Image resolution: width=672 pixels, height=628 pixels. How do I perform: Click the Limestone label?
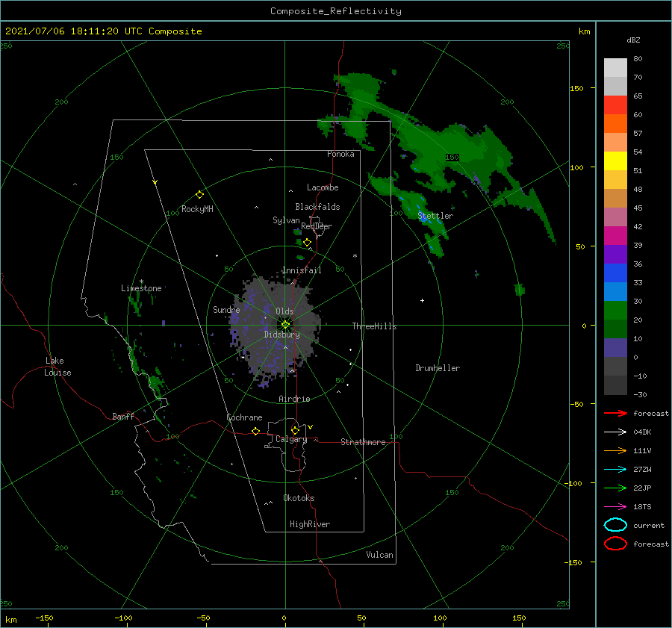[141, 288]
